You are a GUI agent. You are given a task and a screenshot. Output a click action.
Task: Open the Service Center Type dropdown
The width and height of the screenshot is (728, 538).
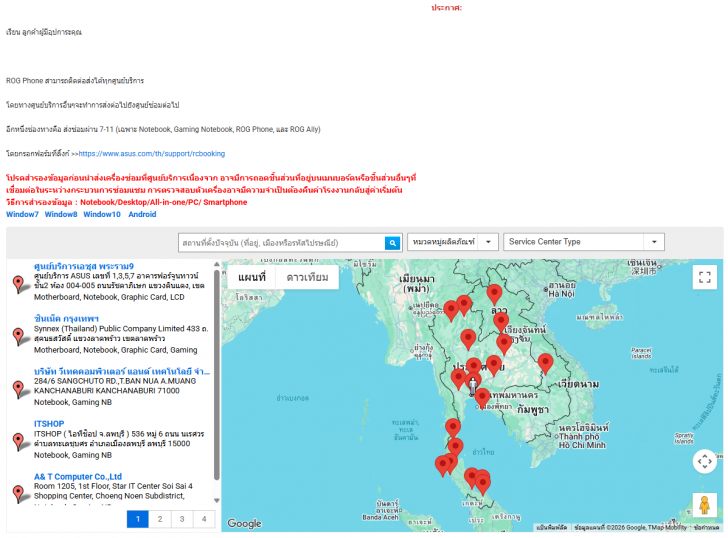coord(584,242)
